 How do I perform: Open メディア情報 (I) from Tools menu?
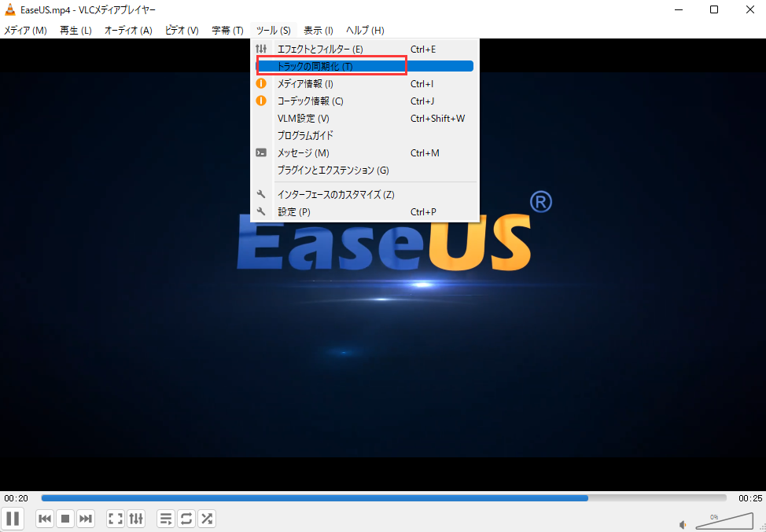click(x=305, y=84)
